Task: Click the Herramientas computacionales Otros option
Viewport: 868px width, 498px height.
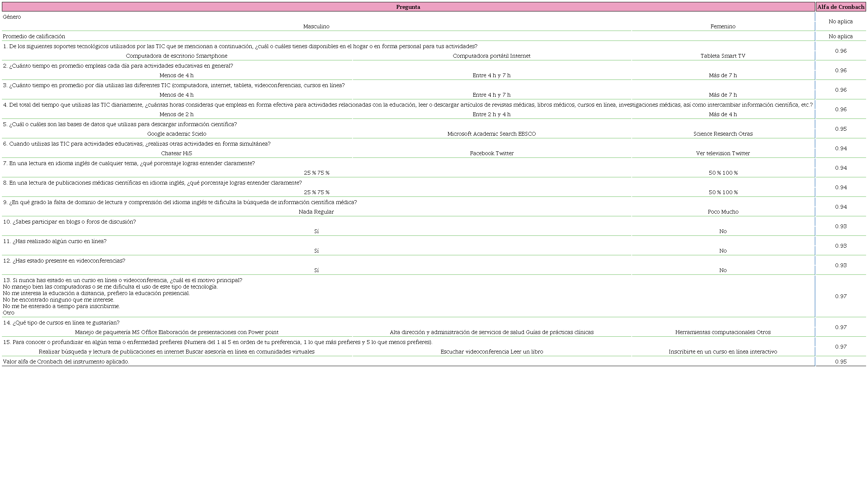Action: [723, 332]
